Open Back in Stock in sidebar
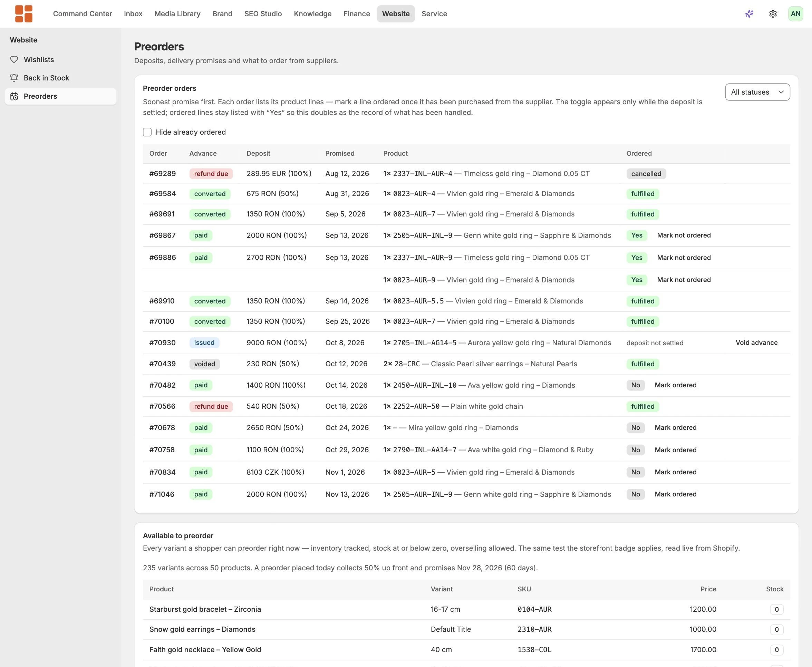 pos(61,78)
